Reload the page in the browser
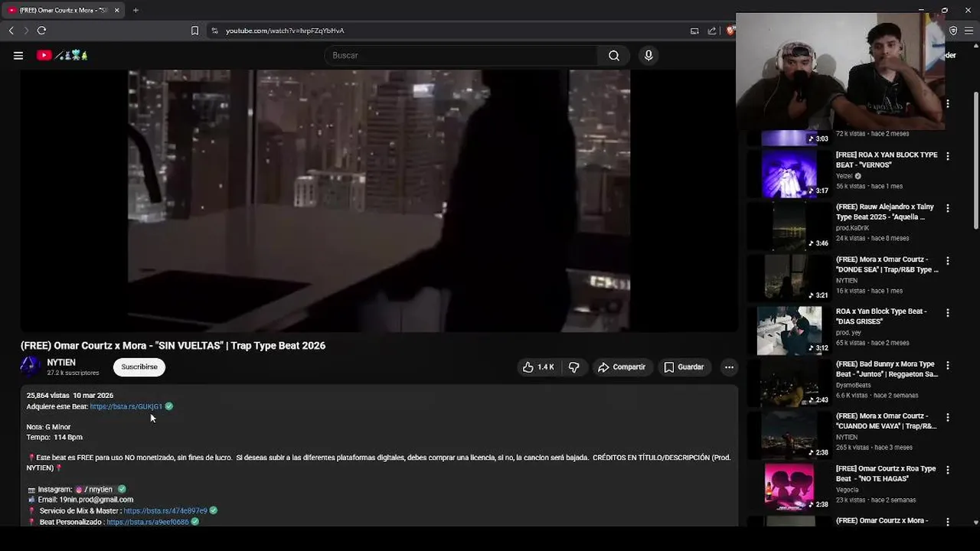Viewport: 980px width, 551px height. pos(41,31)
